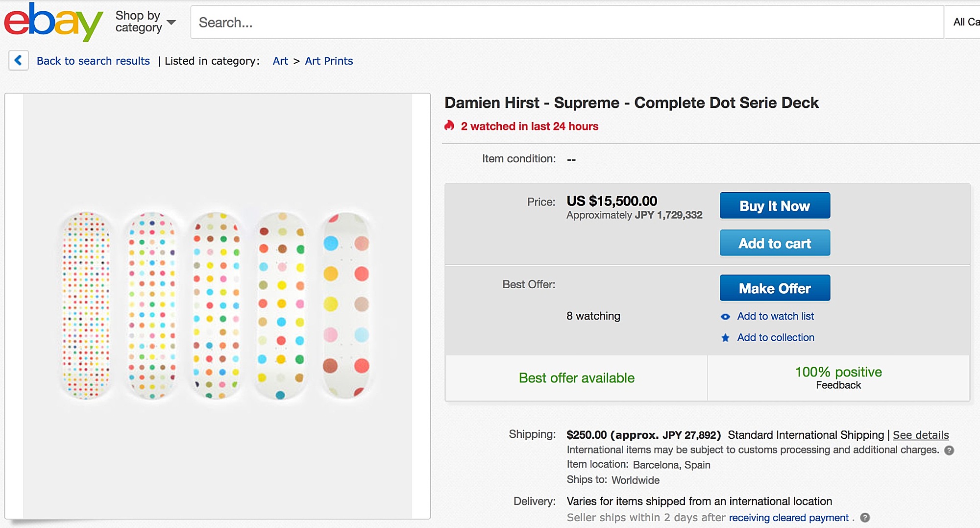Click the star icon beside collection
This screenshot has height=528, width=980.
pos(725,338)
